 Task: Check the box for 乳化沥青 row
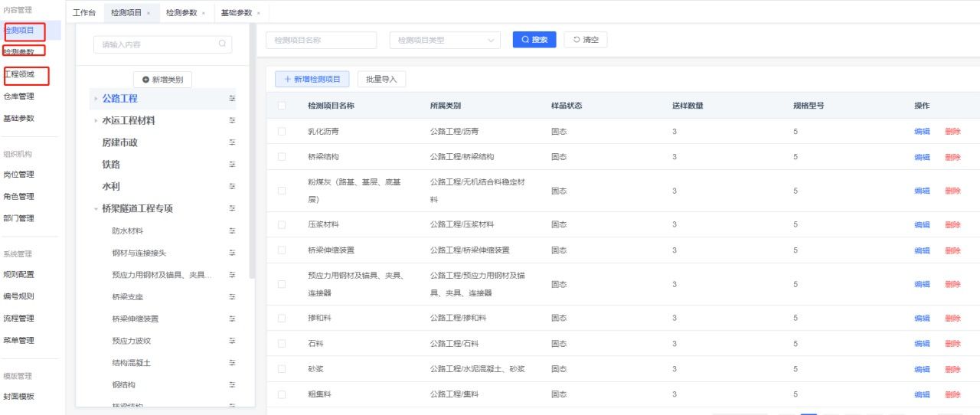coord(282,132)
